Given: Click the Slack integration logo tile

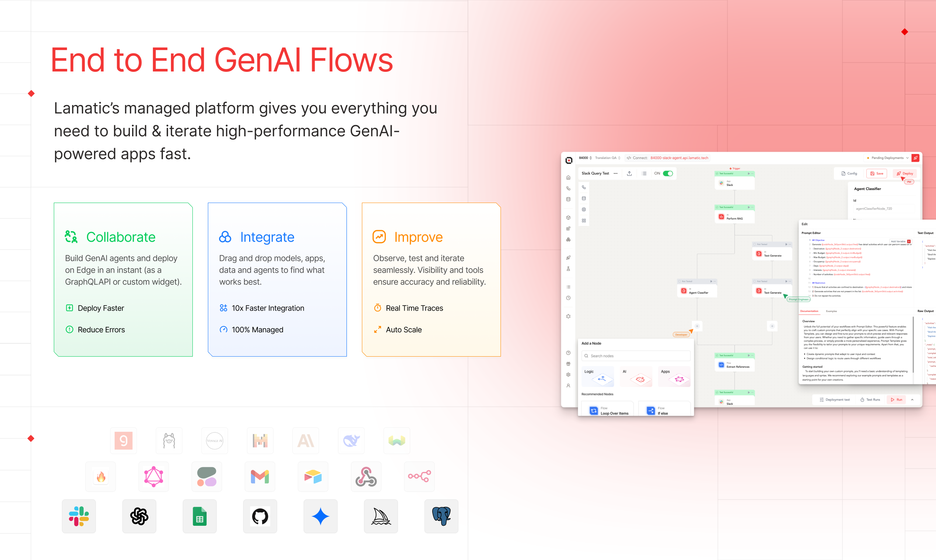Looking at the screenshot, I should pos(79,516).
